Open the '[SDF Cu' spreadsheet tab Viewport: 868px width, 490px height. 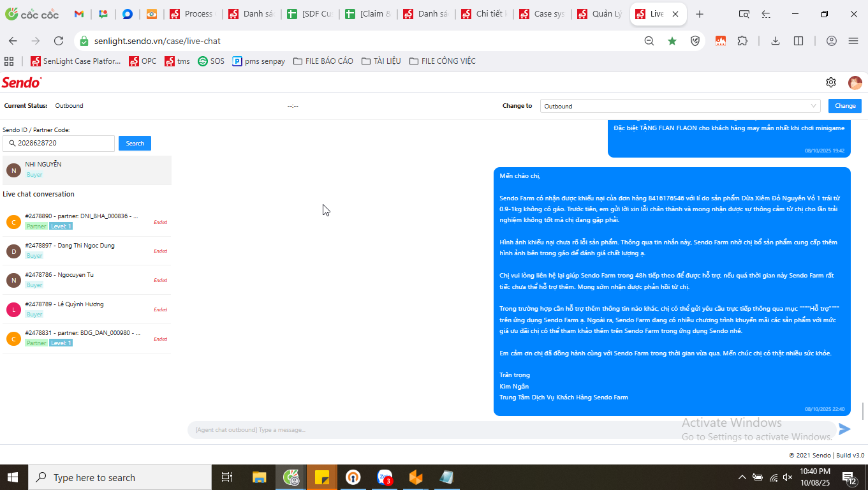(310, 14)
